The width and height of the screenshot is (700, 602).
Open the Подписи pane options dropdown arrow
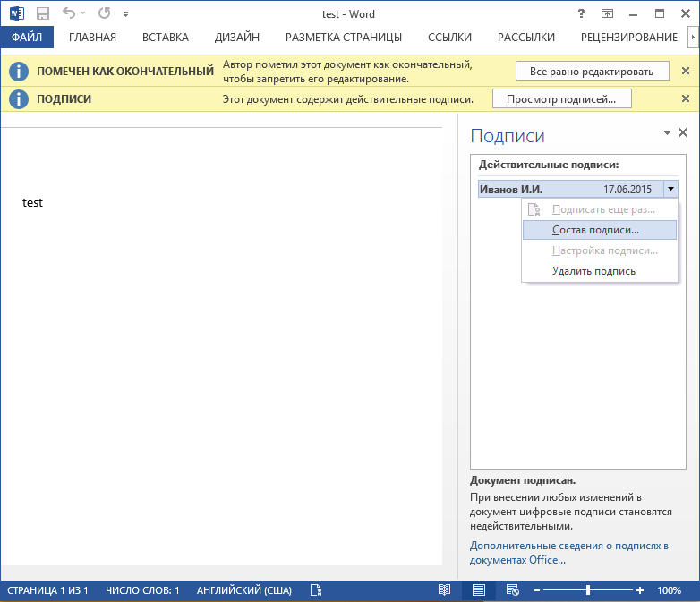click(666, 132)
